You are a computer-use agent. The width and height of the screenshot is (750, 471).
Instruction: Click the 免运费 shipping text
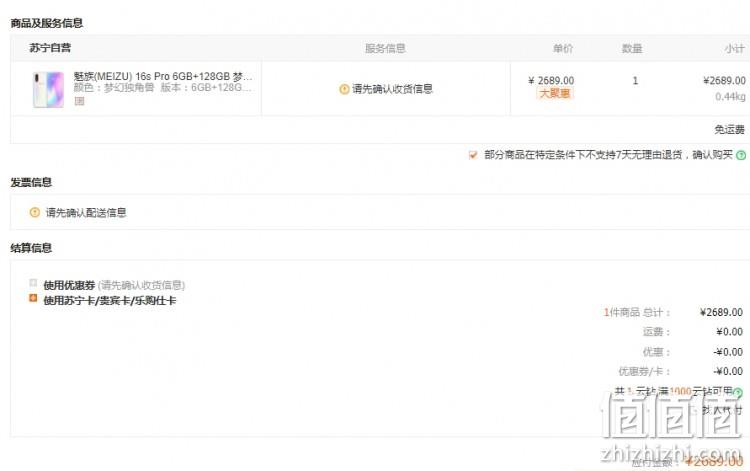click(x=729, y=130)
